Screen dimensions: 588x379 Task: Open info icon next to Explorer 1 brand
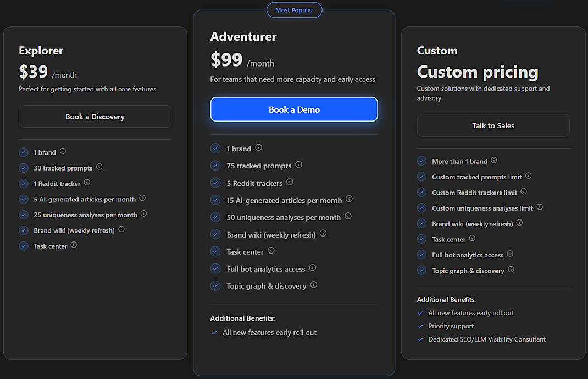pyautogui.click(x=63, y=151)
